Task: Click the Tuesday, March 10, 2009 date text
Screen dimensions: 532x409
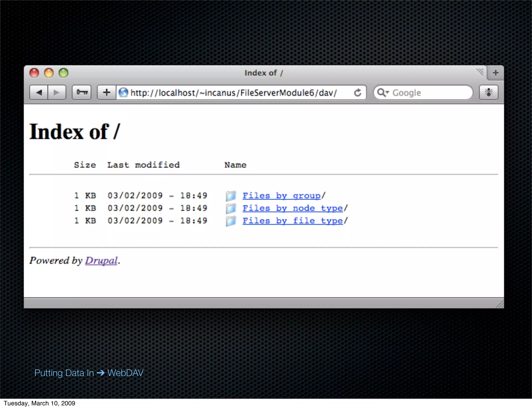Action: click(x=39, y=403)
